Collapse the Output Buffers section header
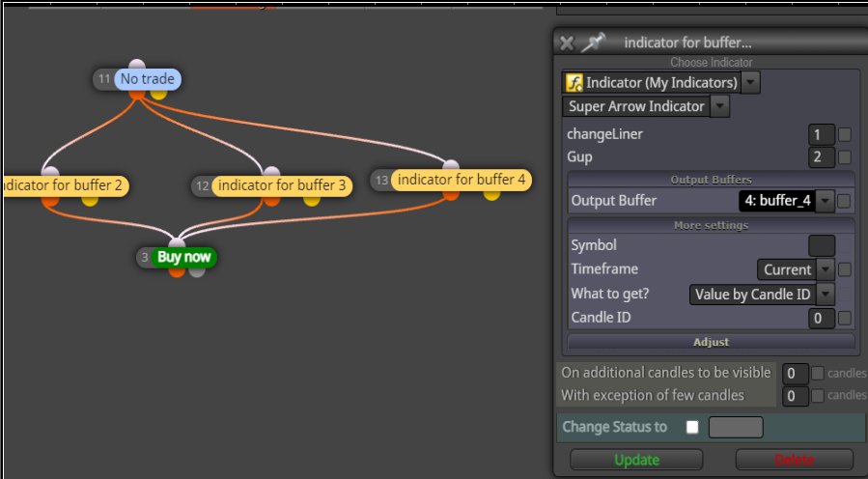The width and height of the screenshot is (868, 479). point(711,180)
